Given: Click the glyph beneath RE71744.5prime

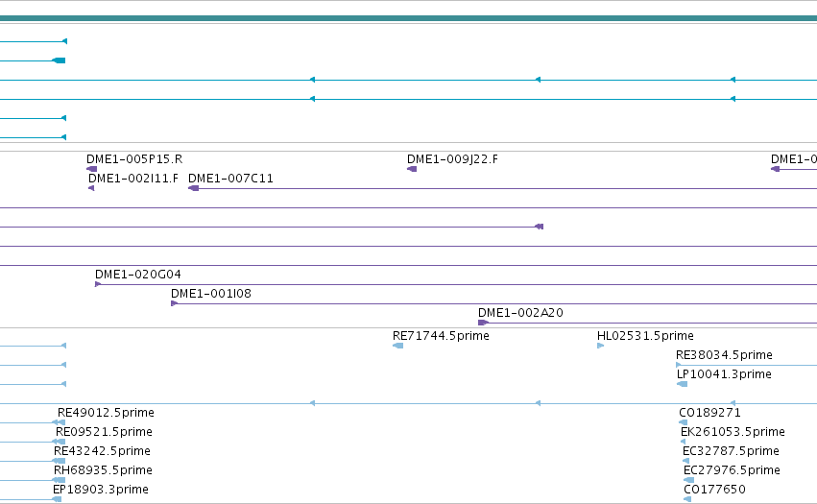Looking at the screenshot, I should pos(398,346).
